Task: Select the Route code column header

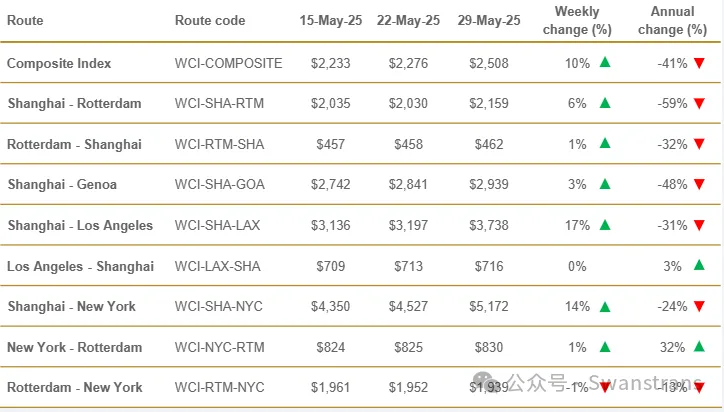Action: pyautogui.click(x=210, y=20)
